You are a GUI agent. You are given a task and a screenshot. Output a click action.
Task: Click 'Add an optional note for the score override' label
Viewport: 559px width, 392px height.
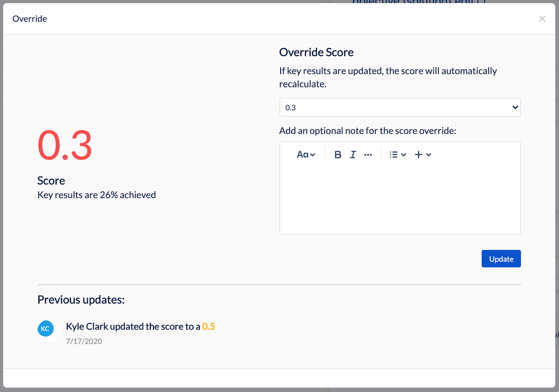tap(368, 131)
